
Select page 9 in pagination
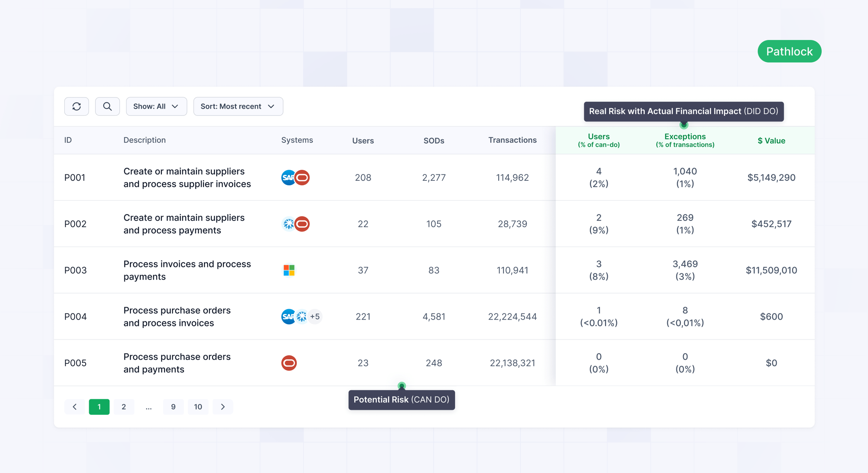pos(173,407)
